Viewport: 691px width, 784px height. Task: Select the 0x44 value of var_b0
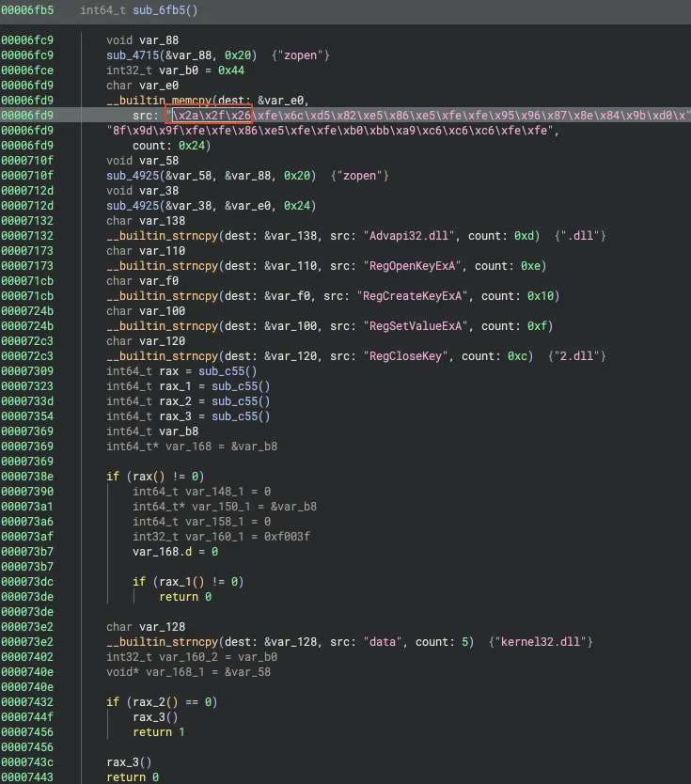[231, 70]
